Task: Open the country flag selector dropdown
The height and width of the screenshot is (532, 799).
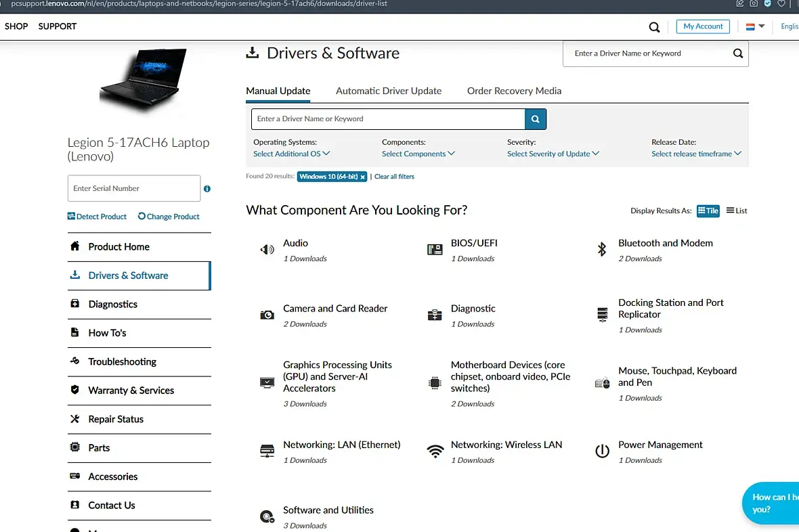Action: click(x=755, y=26)
